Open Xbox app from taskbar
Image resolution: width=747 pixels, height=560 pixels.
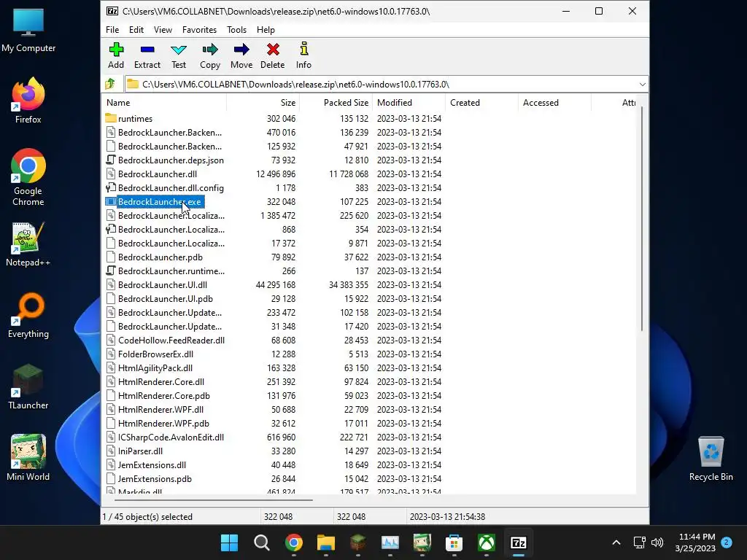pos(487,542)
